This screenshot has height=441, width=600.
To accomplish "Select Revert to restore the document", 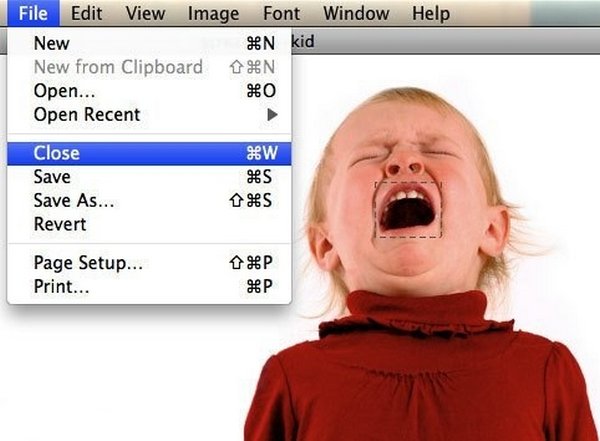I will point(149,224).
